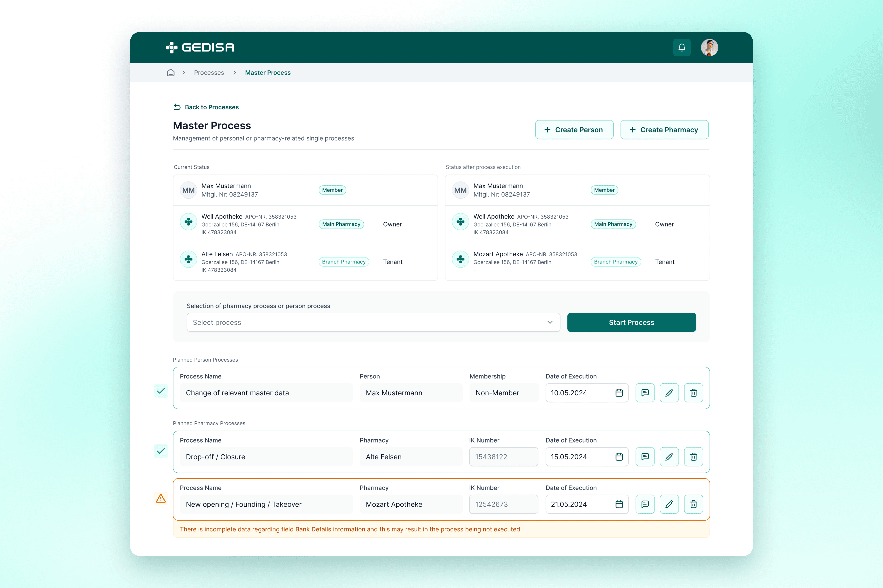Viewport: 883px width, 588px height.
Task: Open the notifications bell
Action: 682,48
